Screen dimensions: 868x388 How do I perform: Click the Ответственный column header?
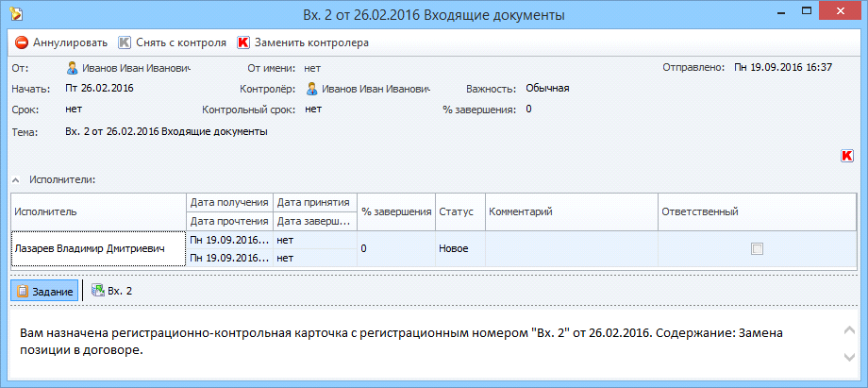pyautogui.click(x=758, y=211)
